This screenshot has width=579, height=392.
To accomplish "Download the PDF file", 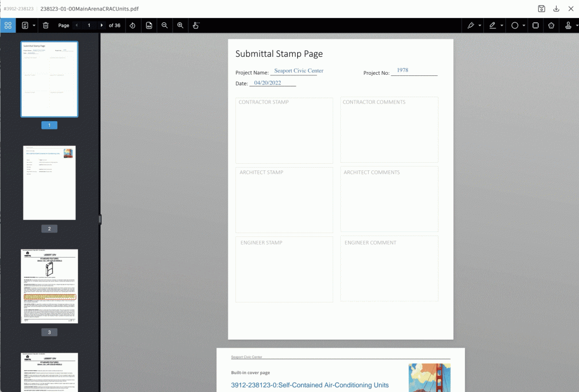I will pyautogui.click(x=556, y=9).
